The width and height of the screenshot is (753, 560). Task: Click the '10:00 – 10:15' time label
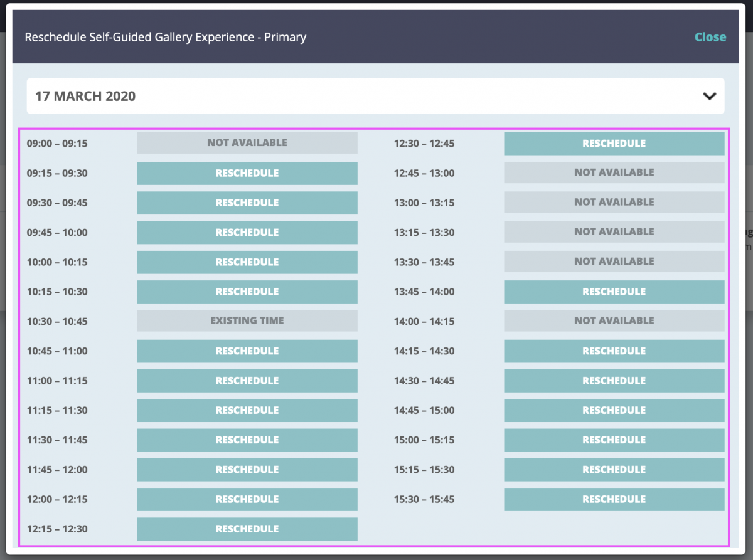point(57,262)
